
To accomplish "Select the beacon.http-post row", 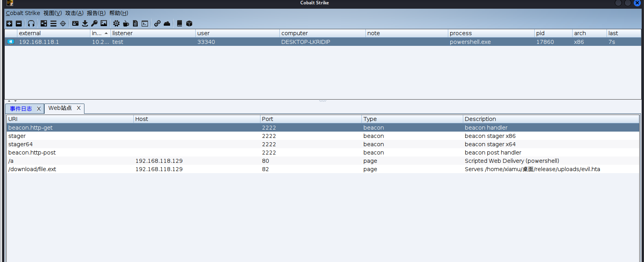I will (x=323, y=153).
